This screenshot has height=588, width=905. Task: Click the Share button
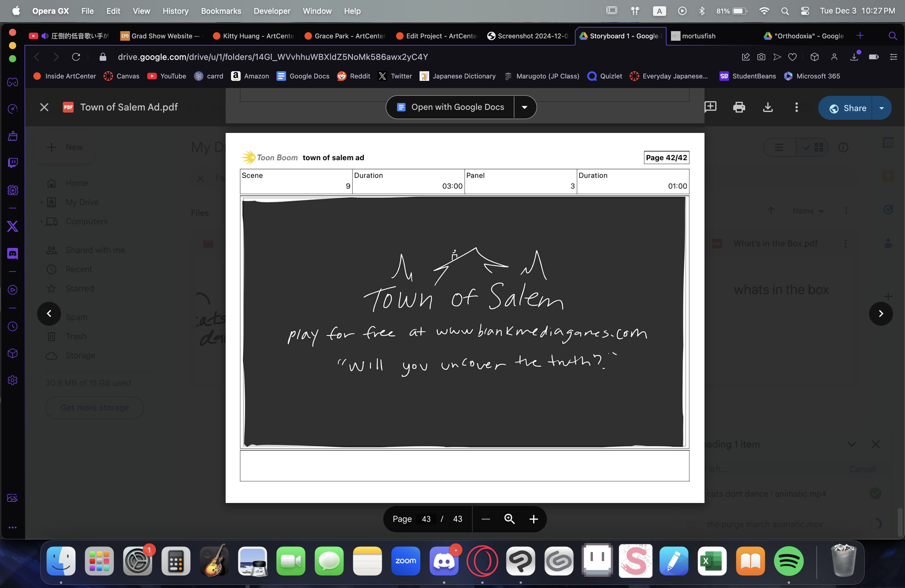(848, 108)
